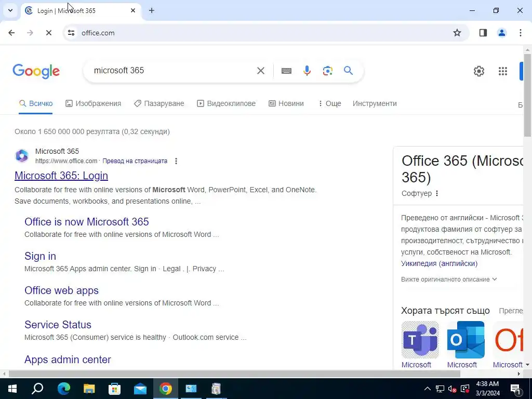Open Microsoft Outlook thumbnail
The image size is (532, 399).
[x=465, y=340]
